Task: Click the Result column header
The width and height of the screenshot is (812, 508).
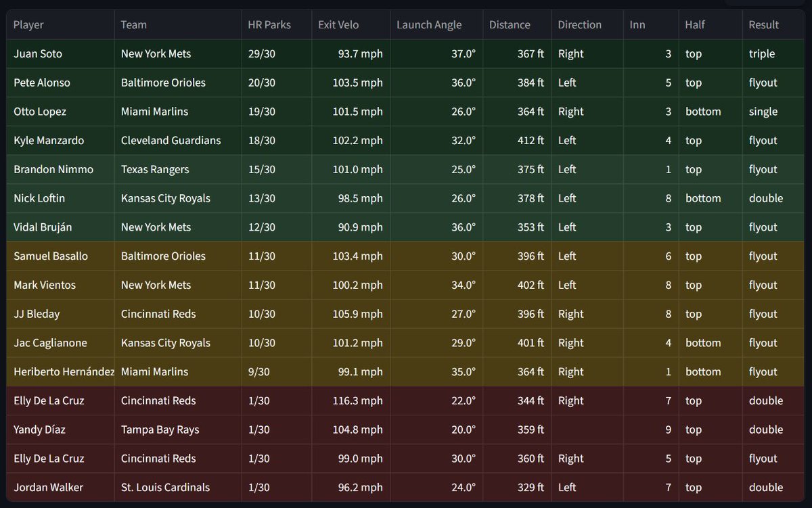Action: click(773, 24)
